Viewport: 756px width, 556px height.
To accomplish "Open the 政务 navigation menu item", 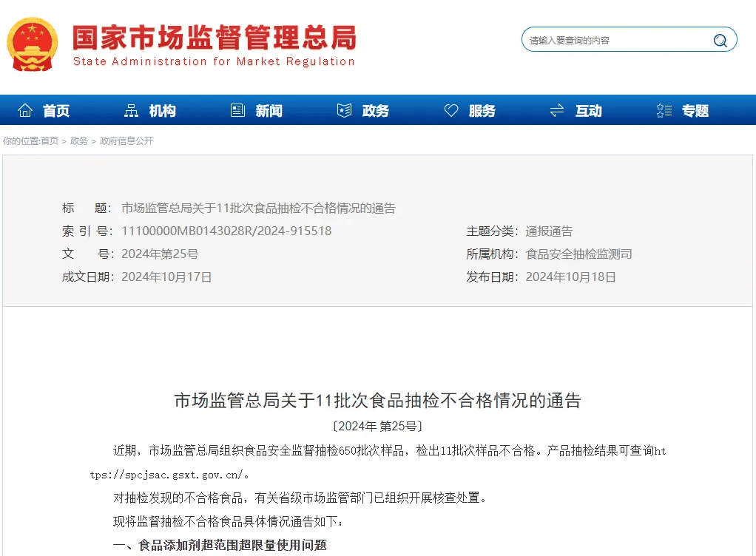I will coord(376,111).
